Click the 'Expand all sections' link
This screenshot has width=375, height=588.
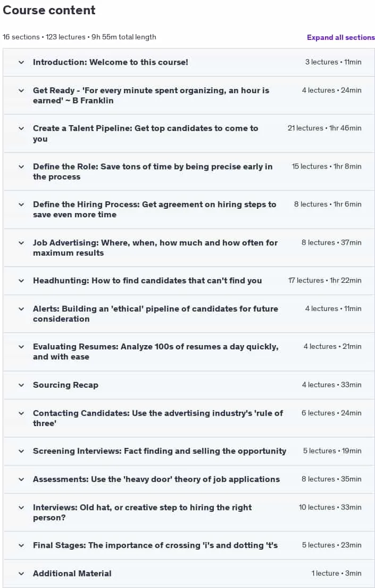tap(340, 37)
